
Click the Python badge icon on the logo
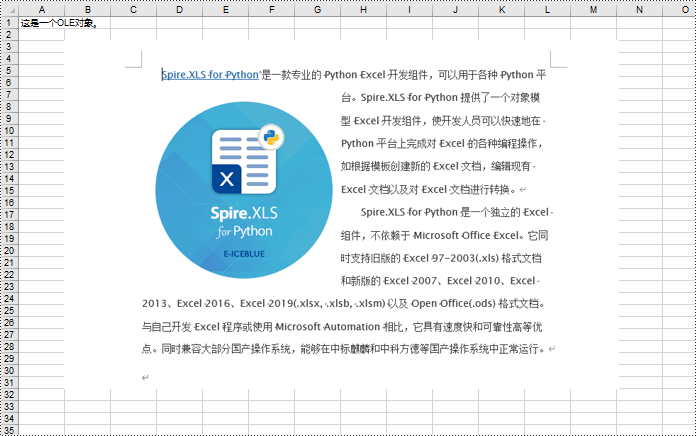271,137
